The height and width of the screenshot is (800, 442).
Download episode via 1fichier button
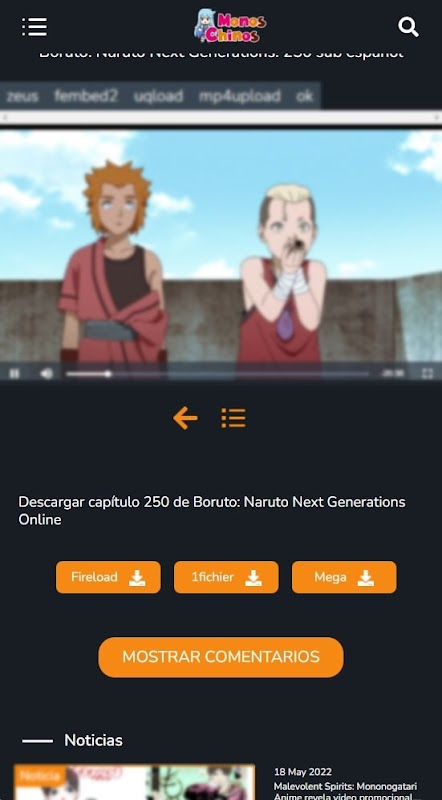(226, 577)
